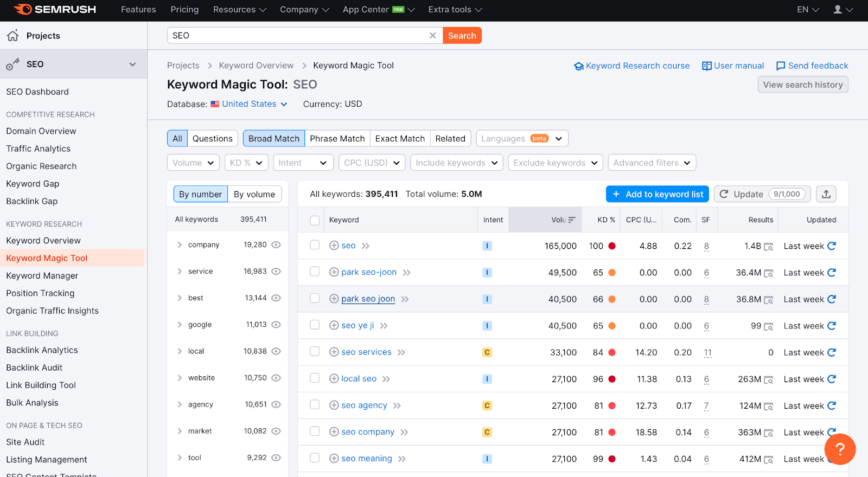868x477 pixels.
Task: Click Send feedback link
Action: point(812,66)
